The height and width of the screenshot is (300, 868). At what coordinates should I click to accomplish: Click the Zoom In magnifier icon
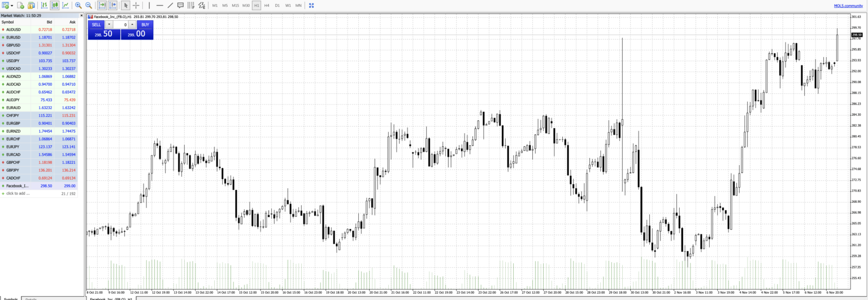click(78, 5)
